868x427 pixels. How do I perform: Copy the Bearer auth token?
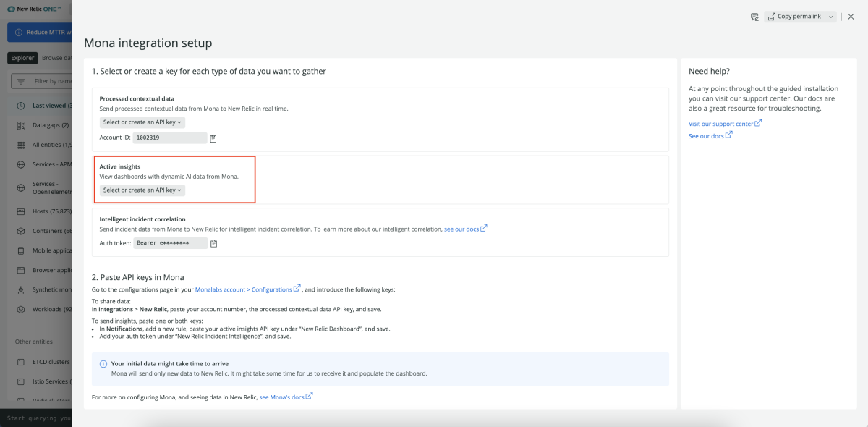213,244
